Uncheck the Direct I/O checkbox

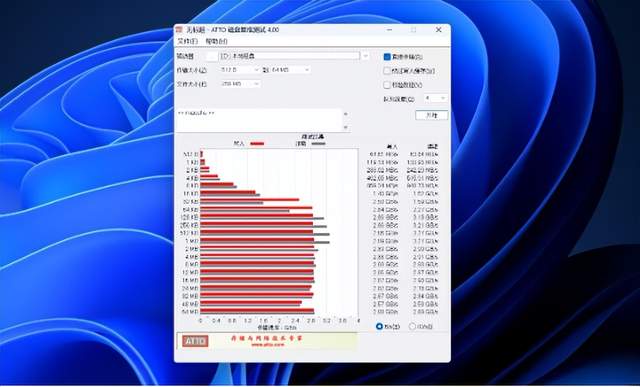click(387, 57)
